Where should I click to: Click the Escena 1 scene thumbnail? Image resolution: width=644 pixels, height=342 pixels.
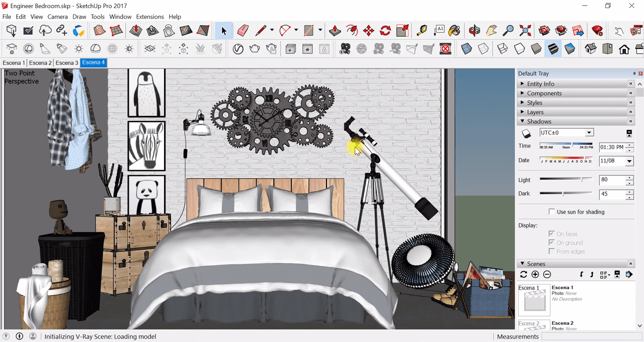534,299
